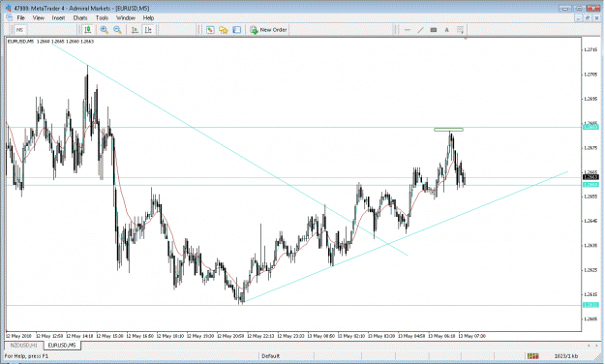Toggle chart shift
Screen dimensions: 605x364
pos(148,30)
